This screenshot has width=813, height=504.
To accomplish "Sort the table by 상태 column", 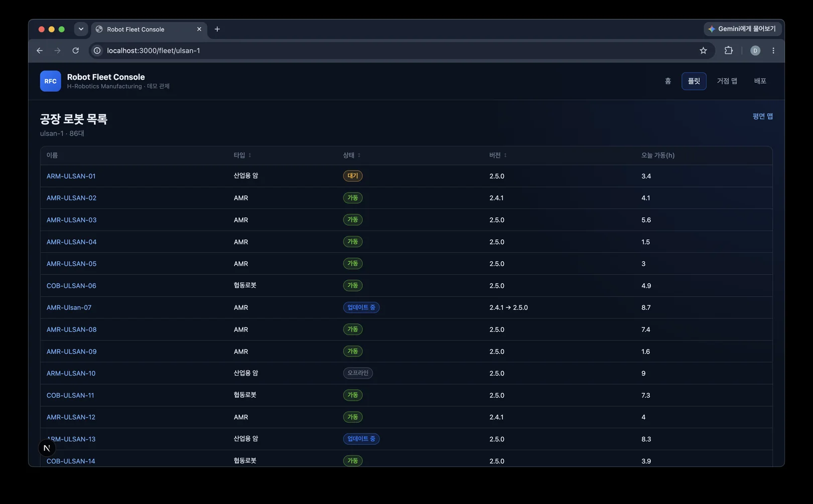I will (x=352, y=155).
